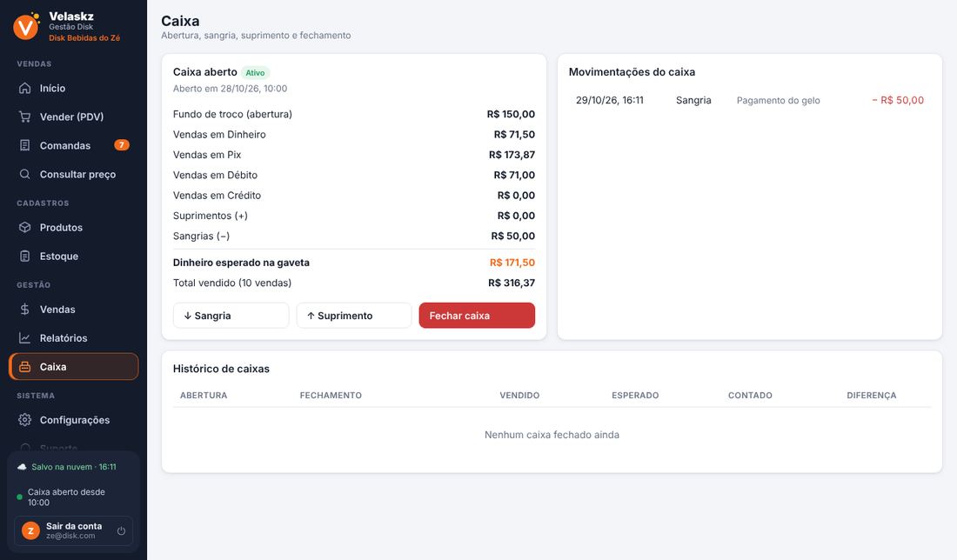Click the Sangria button
957x560 pixels.
[x=231, y=316]
